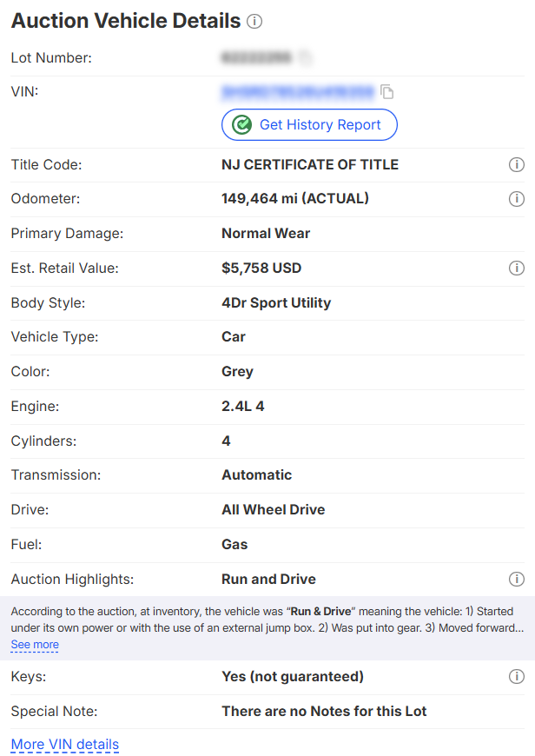This screenshot has width=535, height=756.
Task: Click the NJ Certificate of Title value
Action: [310, 164]
